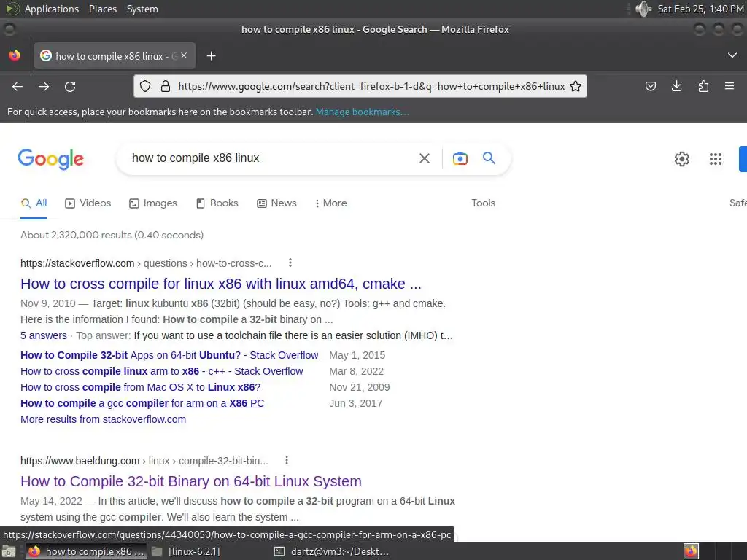747x560 pixels.
Task: Go forward to the next page
Action: coord(44,87)
